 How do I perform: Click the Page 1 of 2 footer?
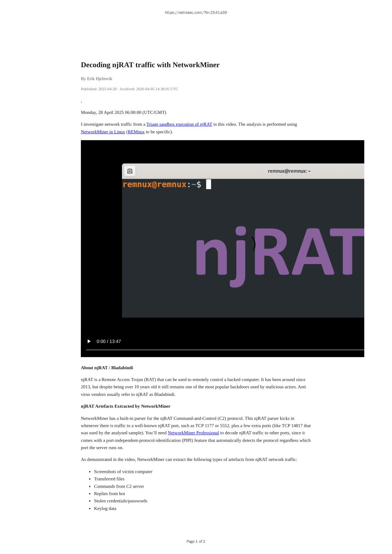click(196, 541)
